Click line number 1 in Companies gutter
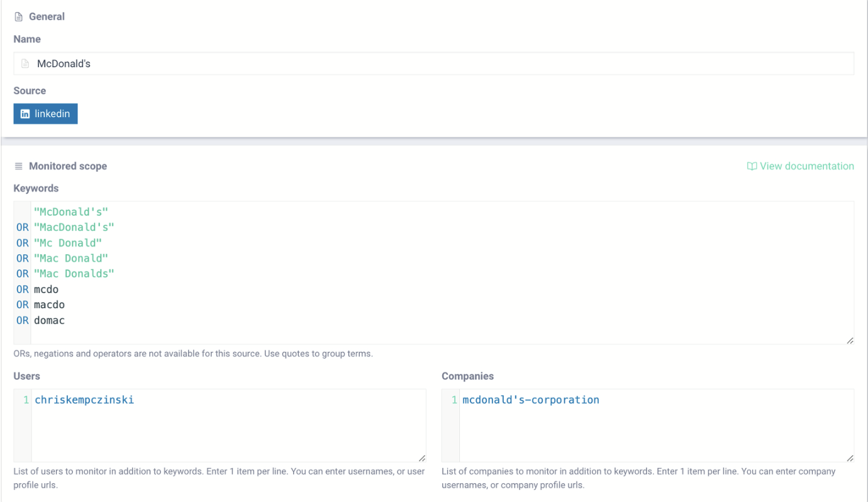The height and width of the screenshot is (502, 868). point(454,400)
